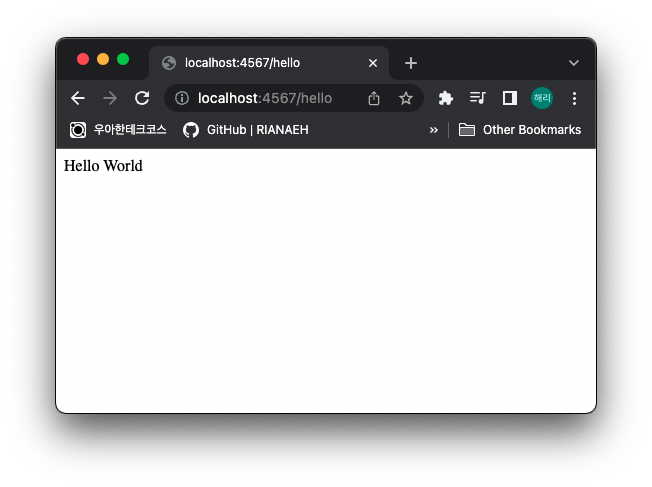652x487 pixels.
Task: Close window with red button
Action: point(83,59)
